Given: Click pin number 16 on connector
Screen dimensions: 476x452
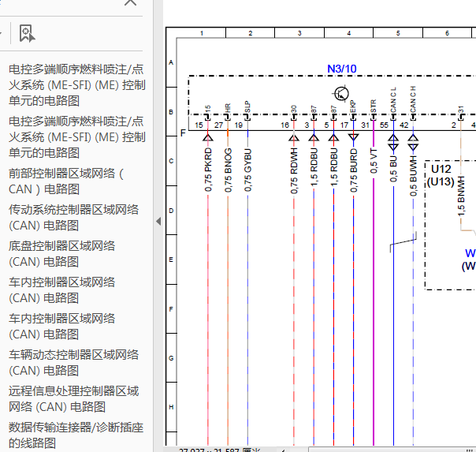Looking at the screenshot, I should tap(284, 125).
